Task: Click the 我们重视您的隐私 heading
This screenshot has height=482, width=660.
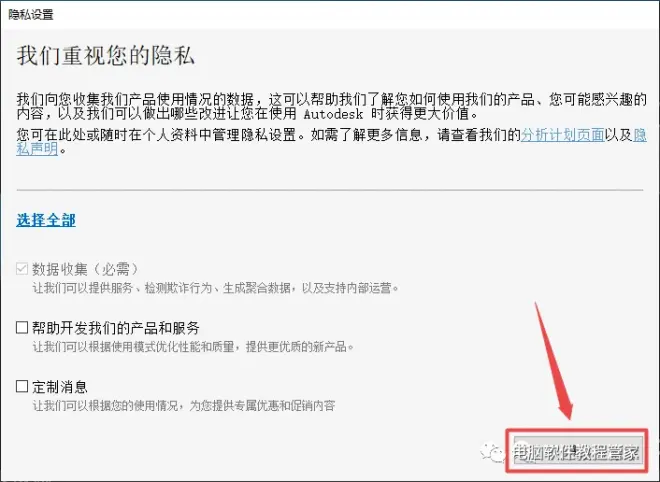Action: pyautogui.click(x=106, y=55)
